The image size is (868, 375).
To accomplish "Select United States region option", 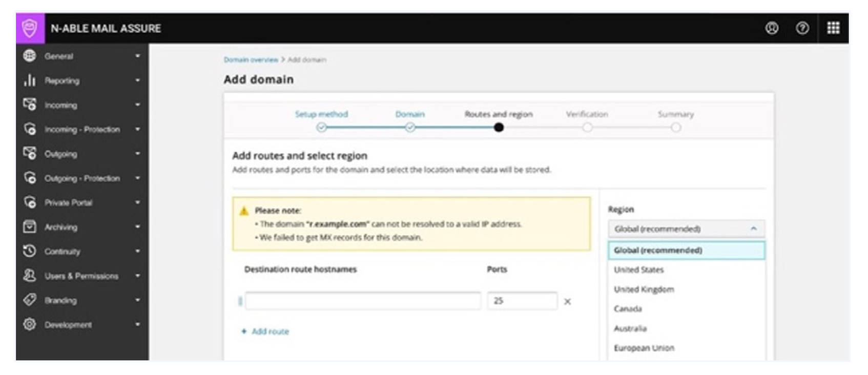I will [638, 270].
